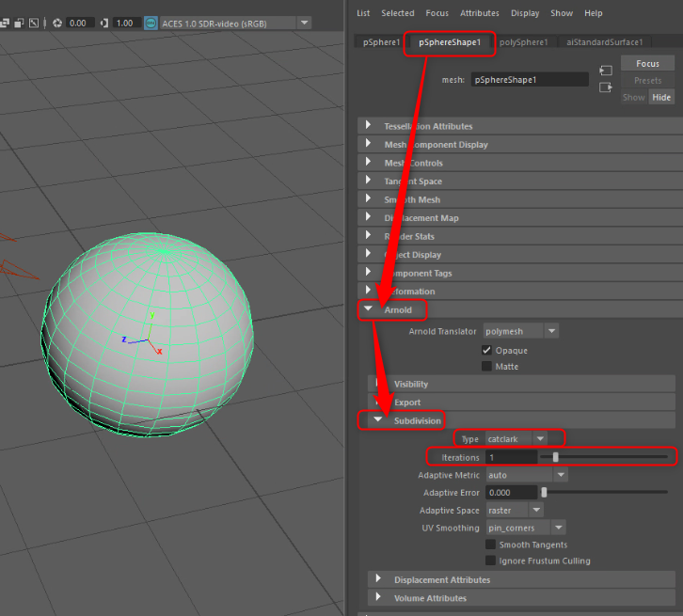Click the go to input connection icon
Screen dimensions: 683x616
(x=606, y=71)
